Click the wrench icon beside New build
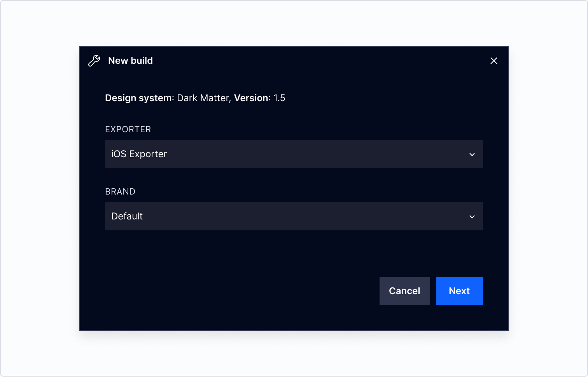Viewport: 588px width, 377px height. point(94,61)
